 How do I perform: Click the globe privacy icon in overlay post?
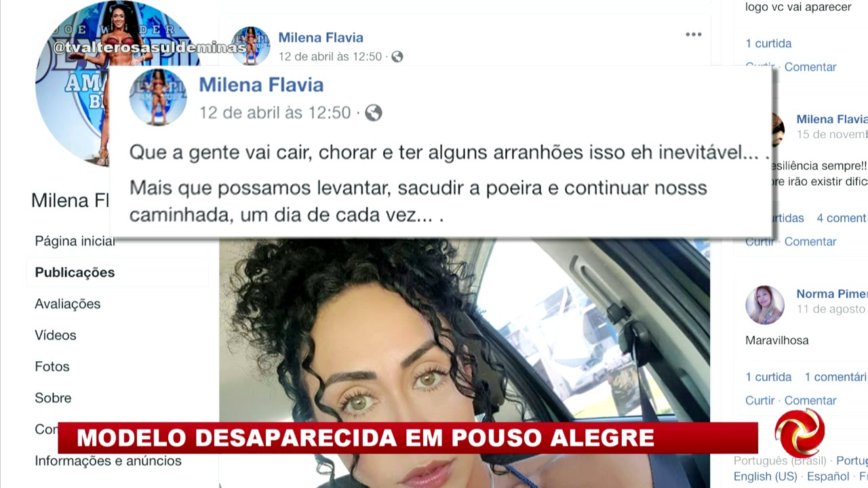tap(374, 113)
